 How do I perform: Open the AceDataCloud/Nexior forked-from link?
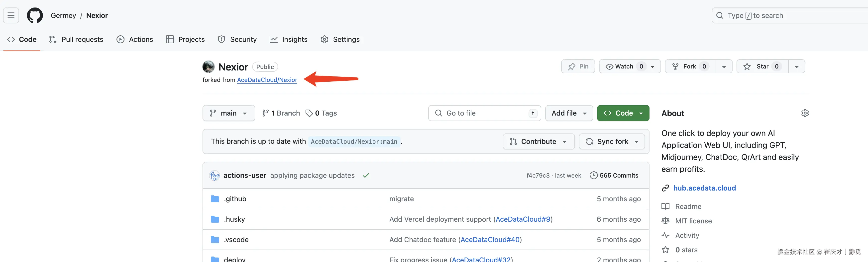pyautogui.click(x=267, y=80)
